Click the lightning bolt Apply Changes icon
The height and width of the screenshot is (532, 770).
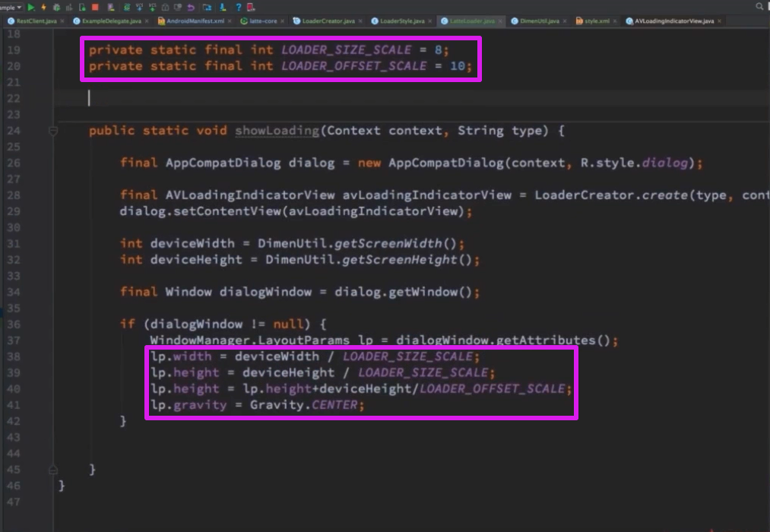tap(43, 8)
